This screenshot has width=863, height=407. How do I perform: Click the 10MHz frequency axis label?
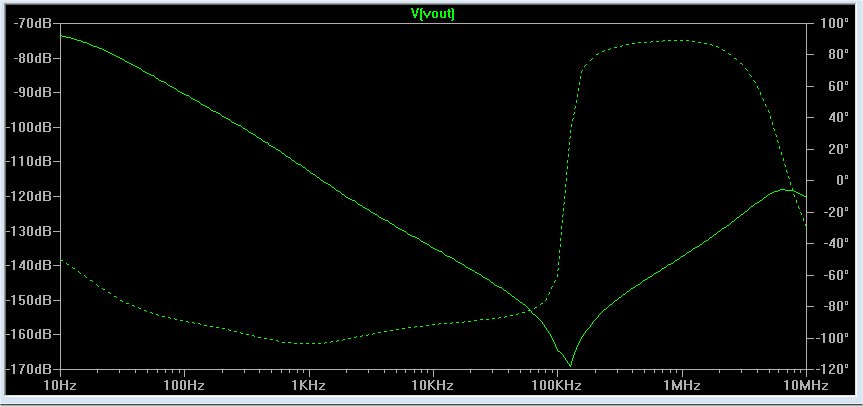point(806,386)
